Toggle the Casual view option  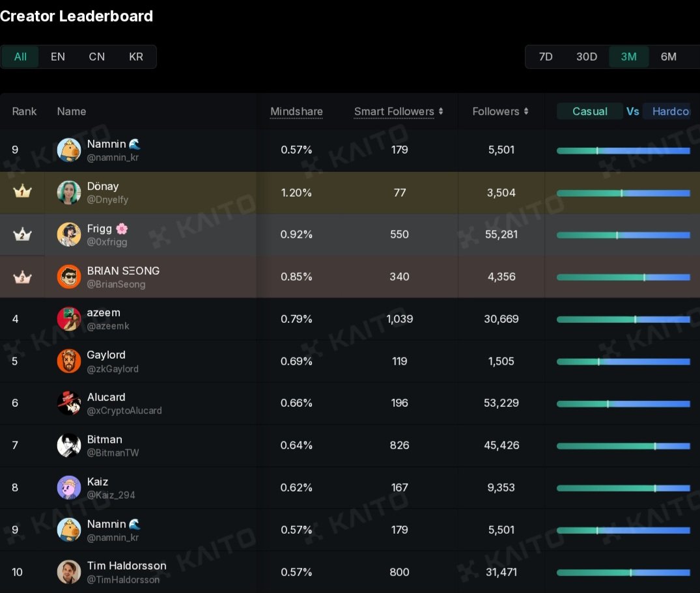pyautogui.click(x=590, y=111)
